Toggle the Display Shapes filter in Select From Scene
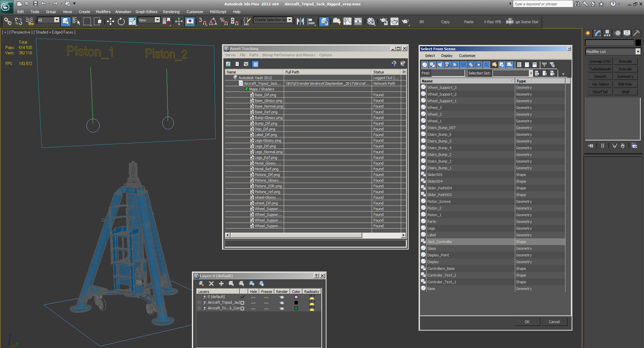 coord(433,65)
